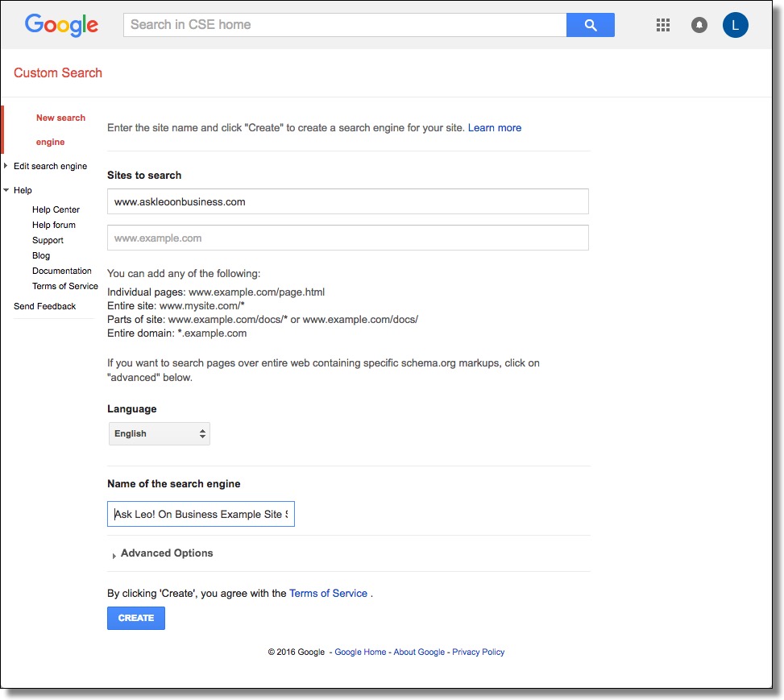Expand the Advanced Options section
Image resolution: width=784 pixels, height=700 pixels.
(167, 553)
